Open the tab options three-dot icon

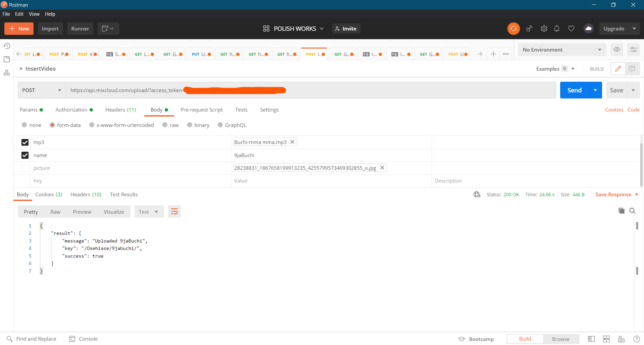click(x=506, y=54)
